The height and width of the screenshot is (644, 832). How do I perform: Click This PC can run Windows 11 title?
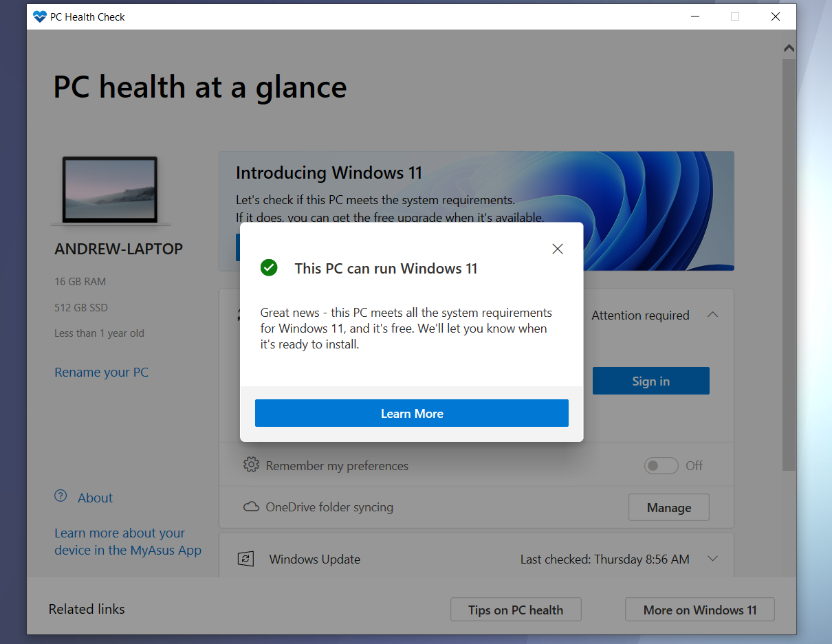point(386,268)
